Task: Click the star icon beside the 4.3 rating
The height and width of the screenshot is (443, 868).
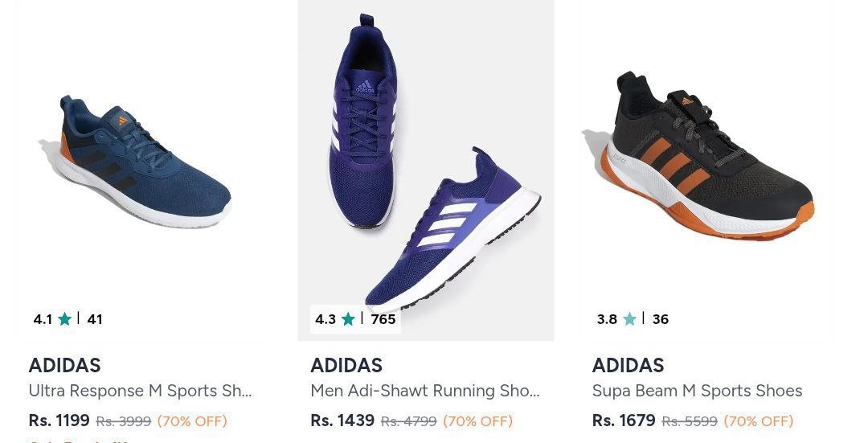Action: (x=348, y=319)
